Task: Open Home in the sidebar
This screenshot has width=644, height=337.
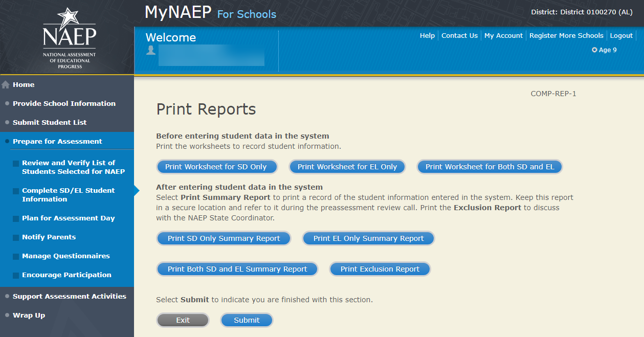Action: coord(24,85)
